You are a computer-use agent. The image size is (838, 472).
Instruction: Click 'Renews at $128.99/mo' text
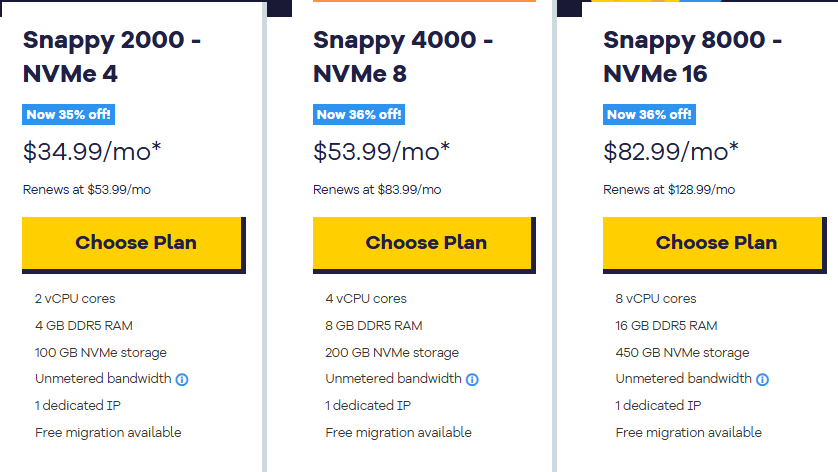point(669,189)
